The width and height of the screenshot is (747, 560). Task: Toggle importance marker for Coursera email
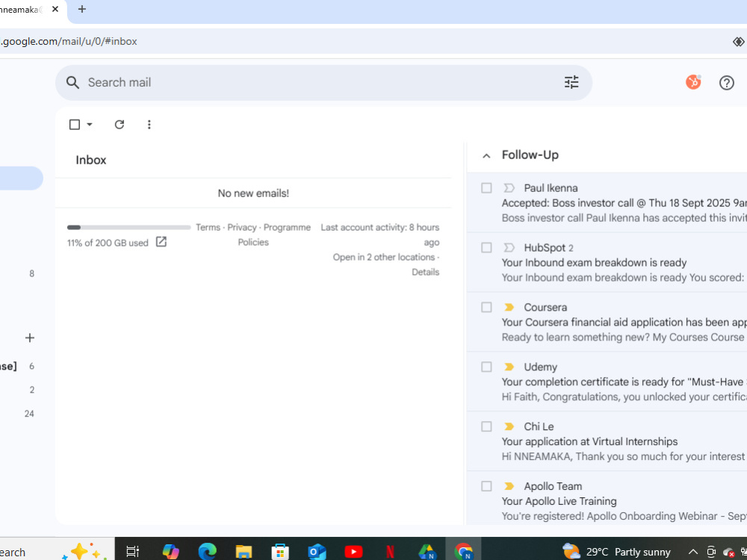(x=509, y=307)
